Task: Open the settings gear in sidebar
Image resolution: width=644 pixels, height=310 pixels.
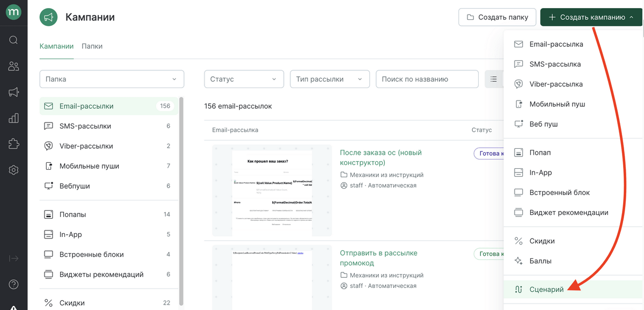Action: click(x=13, y=170)
